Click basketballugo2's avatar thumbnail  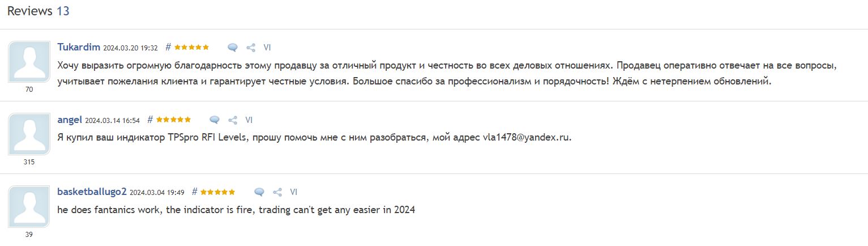(29, 207)
